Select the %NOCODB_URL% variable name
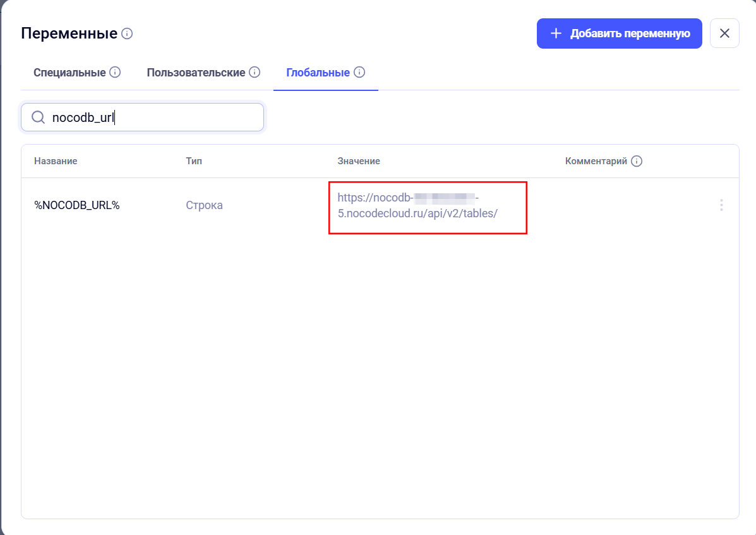 [77, 205]
